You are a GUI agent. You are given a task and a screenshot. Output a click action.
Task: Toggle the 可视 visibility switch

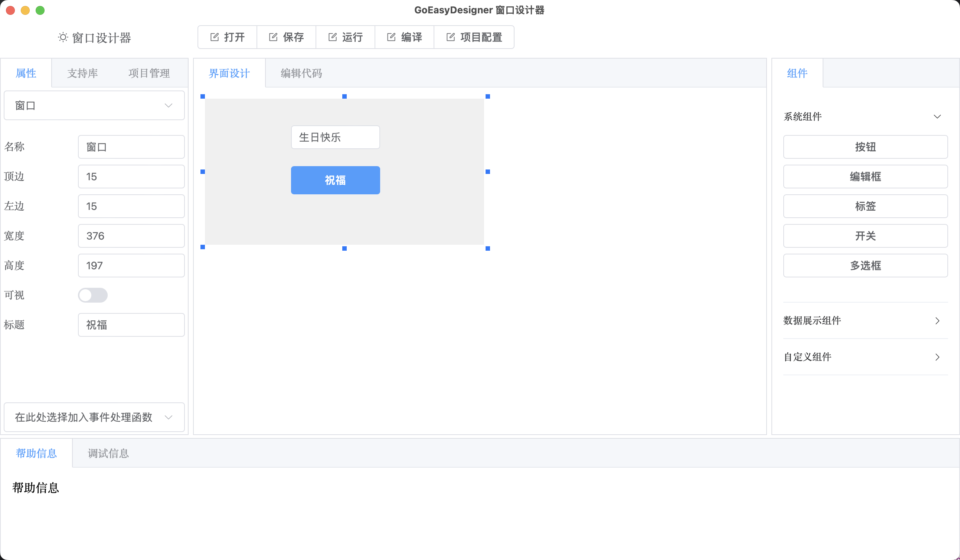pyautogui.click(x=92, y=295)
